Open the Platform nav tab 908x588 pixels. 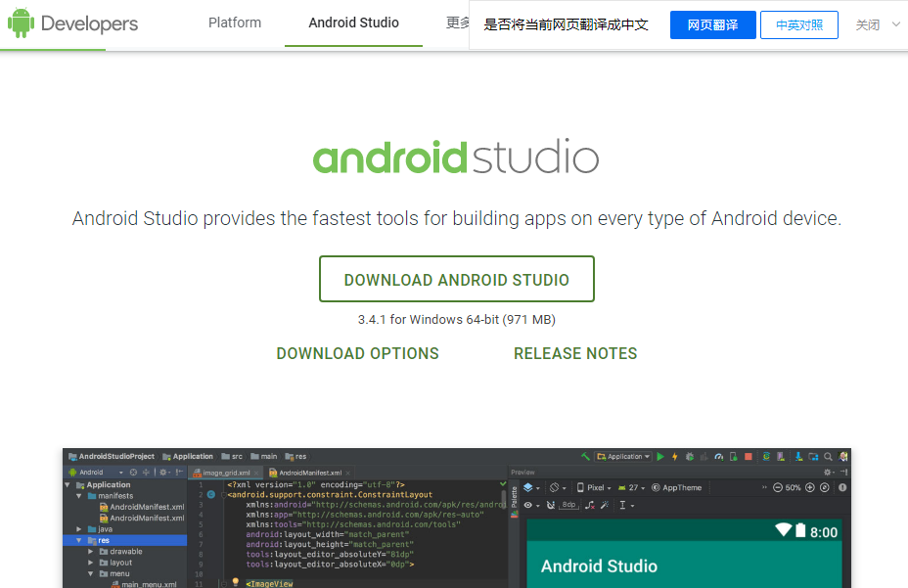235,23
